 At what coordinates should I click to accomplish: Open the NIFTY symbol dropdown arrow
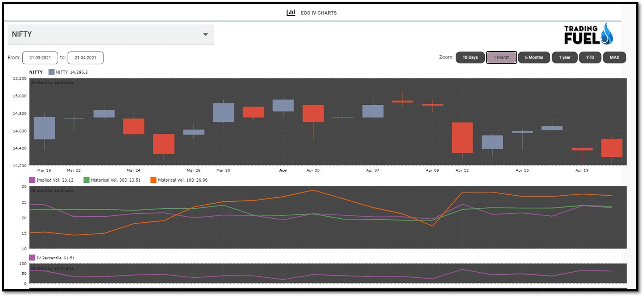(205, 34)
